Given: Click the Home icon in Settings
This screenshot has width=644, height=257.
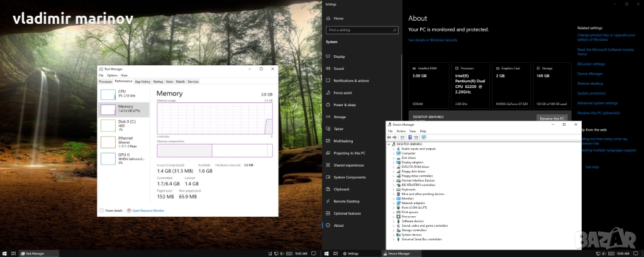Looking at the screenshot, I should point(328,18).
